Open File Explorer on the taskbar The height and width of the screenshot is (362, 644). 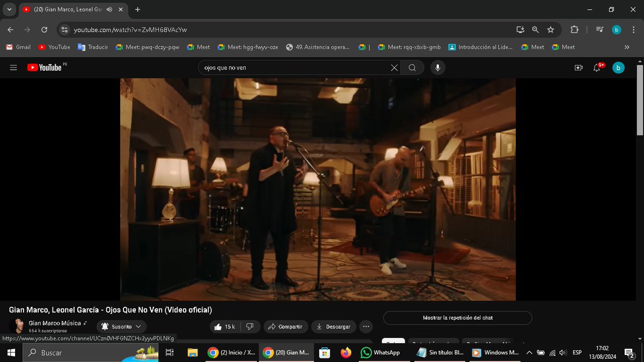coord(192,353)
